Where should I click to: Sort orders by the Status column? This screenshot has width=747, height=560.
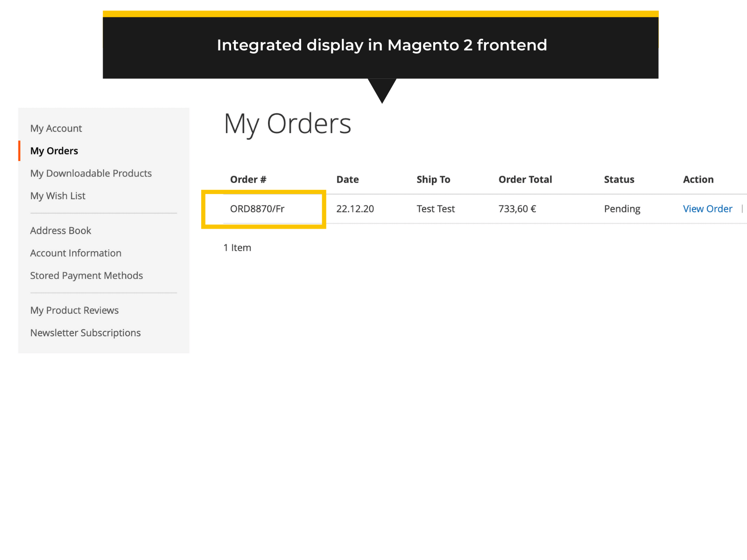(x=619, y=179)
